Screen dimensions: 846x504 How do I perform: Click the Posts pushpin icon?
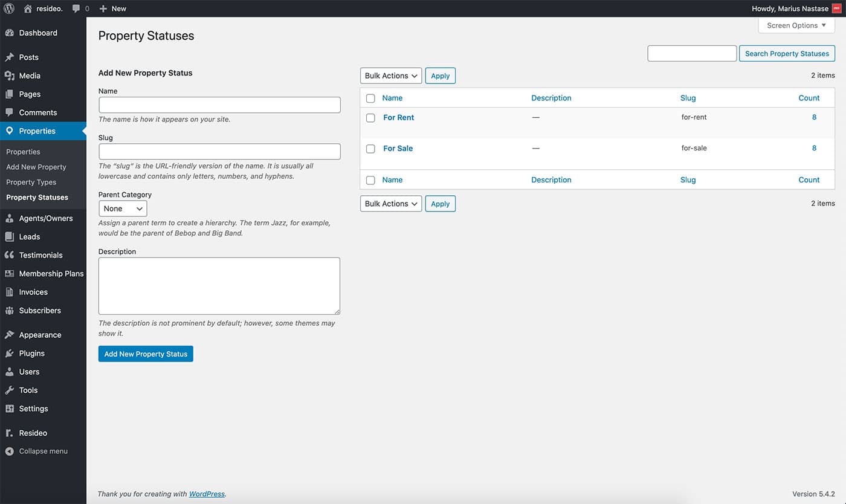(x=10, y=57)
